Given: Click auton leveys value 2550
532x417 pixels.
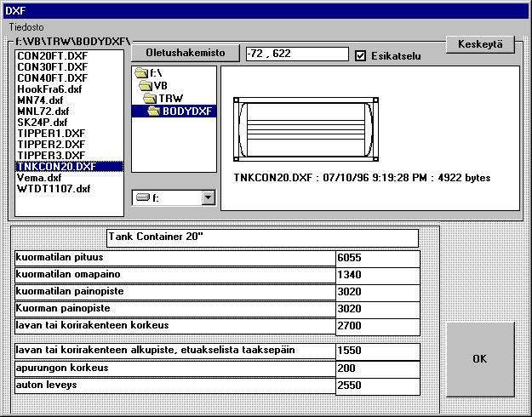Looking at the screenshot, I should coord(378,386).
